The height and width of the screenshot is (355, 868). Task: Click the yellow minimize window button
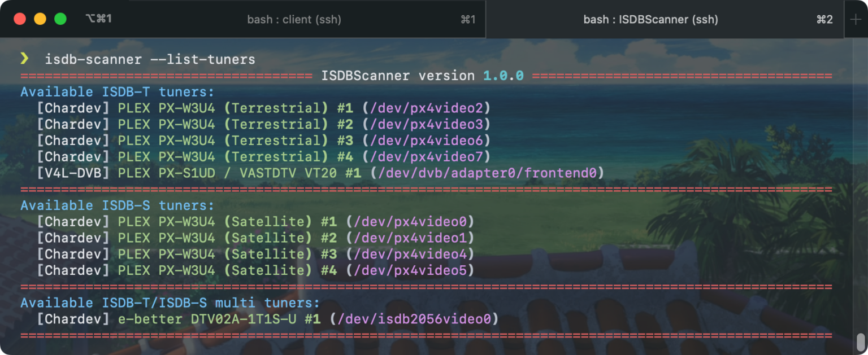click(x=40, y=18)
